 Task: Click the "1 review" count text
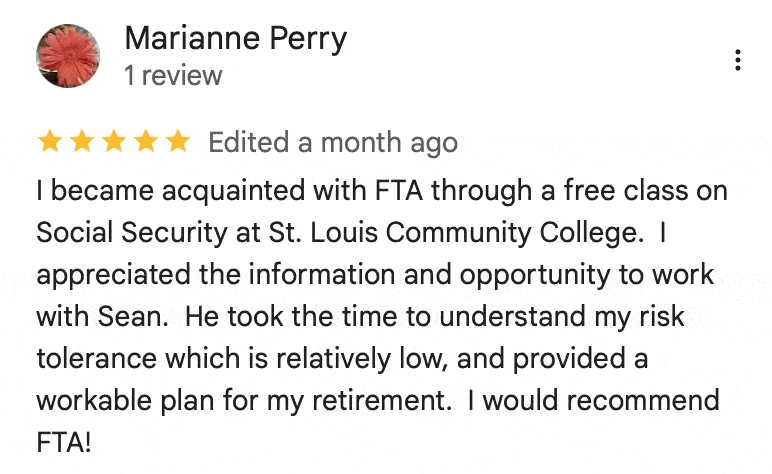[173, 76]
